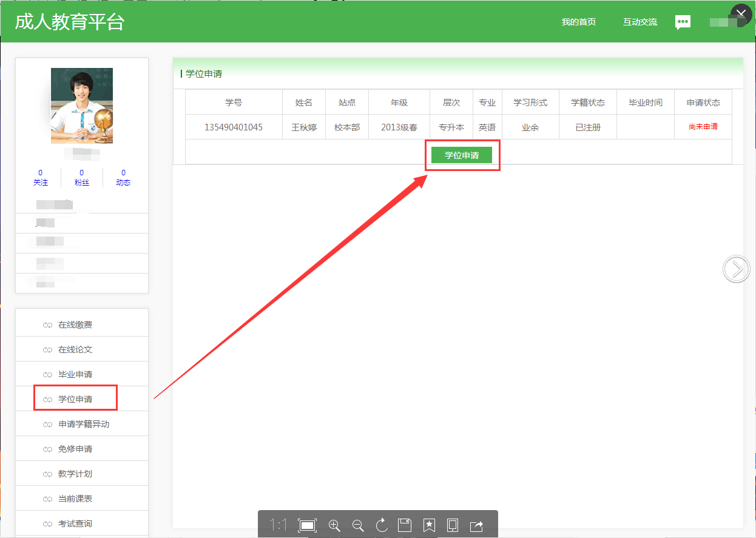Save the image using the floppy disk icon
This screenshot has height=538, width=756.
click(x=405, y=525)
